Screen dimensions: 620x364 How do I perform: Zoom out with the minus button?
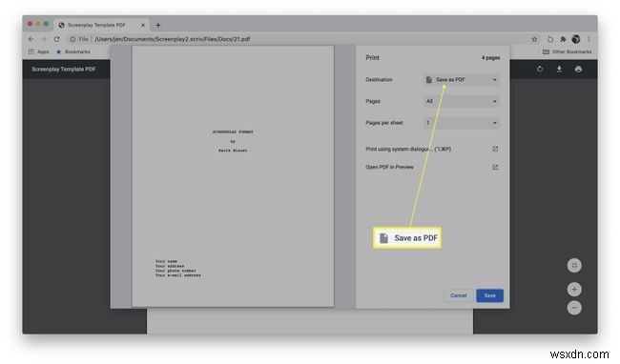coord(574,308)
